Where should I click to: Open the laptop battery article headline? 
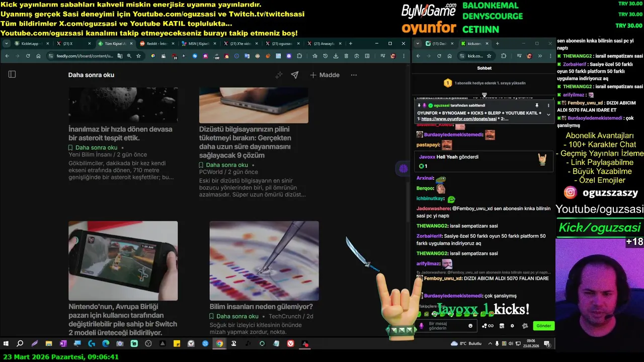[245, 142]
